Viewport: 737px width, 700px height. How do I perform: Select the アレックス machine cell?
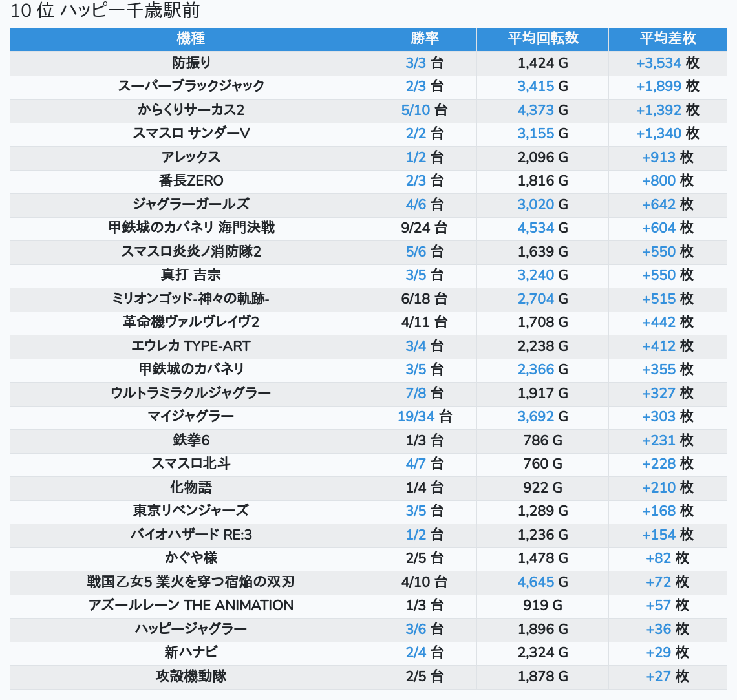tap(191, 157)
